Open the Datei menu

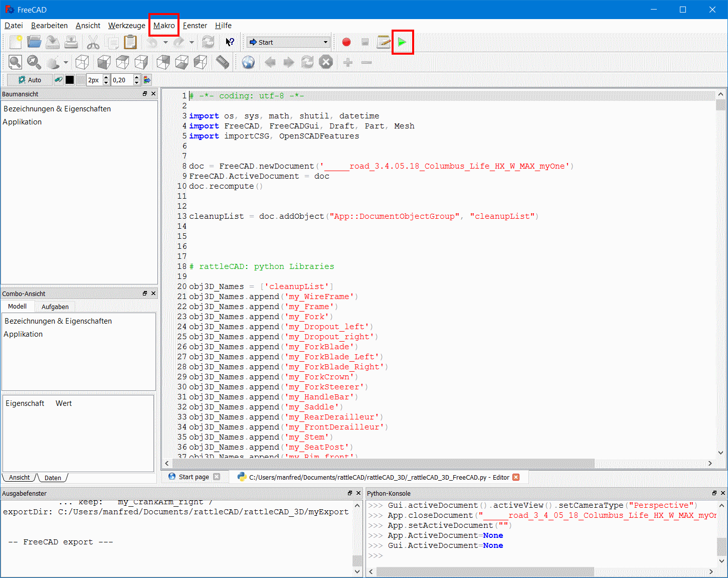14,26
